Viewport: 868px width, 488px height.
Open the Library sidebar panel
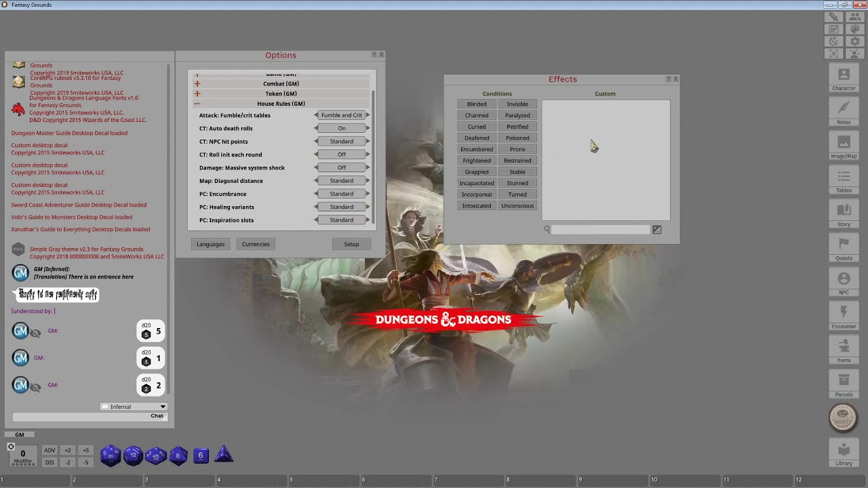click(x=844, y=452)
